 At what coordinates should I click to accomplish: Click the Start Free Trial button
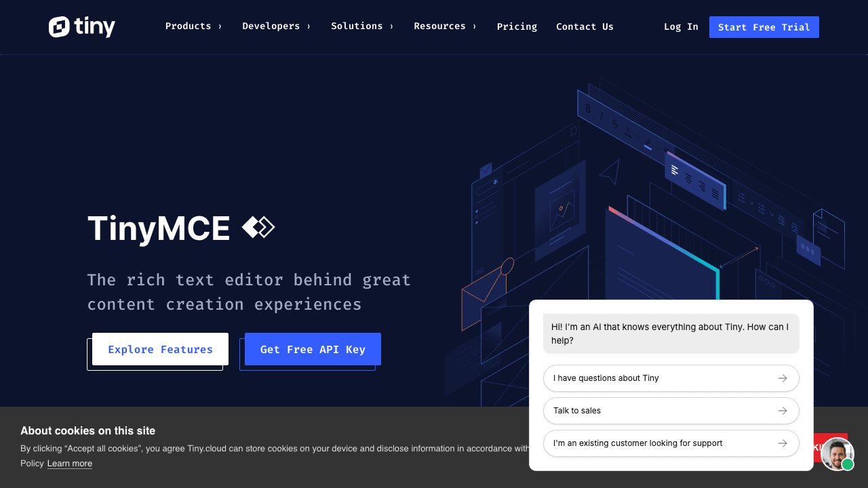click(x=764, y=27)
